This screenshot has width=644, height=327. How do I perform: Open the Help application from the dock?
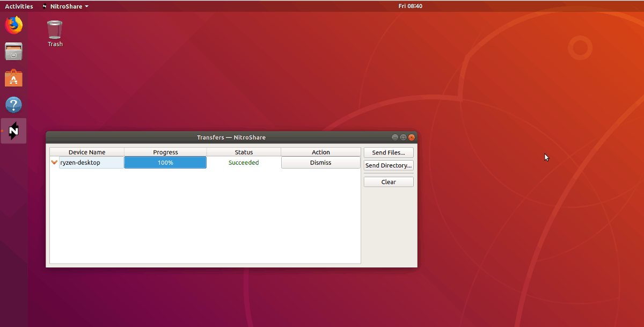click(13, 105)
